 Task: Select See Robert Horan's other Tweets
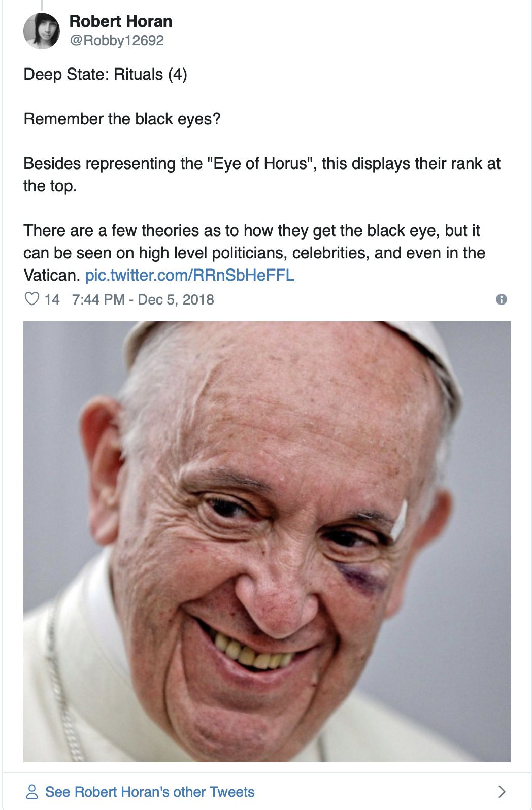pyautogui.click(x=150, y=792)
